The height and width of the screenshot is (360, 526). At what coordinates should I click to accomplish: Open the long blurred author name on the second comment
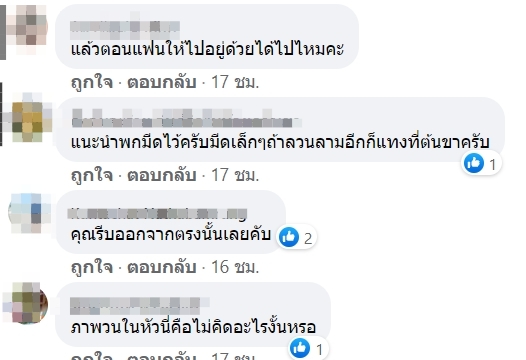pos(187,118)
